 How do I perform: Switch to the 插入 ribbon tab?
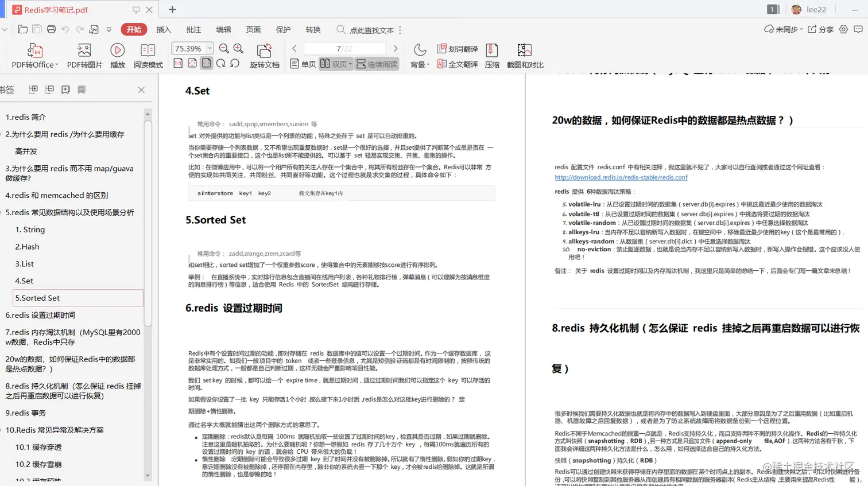(x=164, y=29)
